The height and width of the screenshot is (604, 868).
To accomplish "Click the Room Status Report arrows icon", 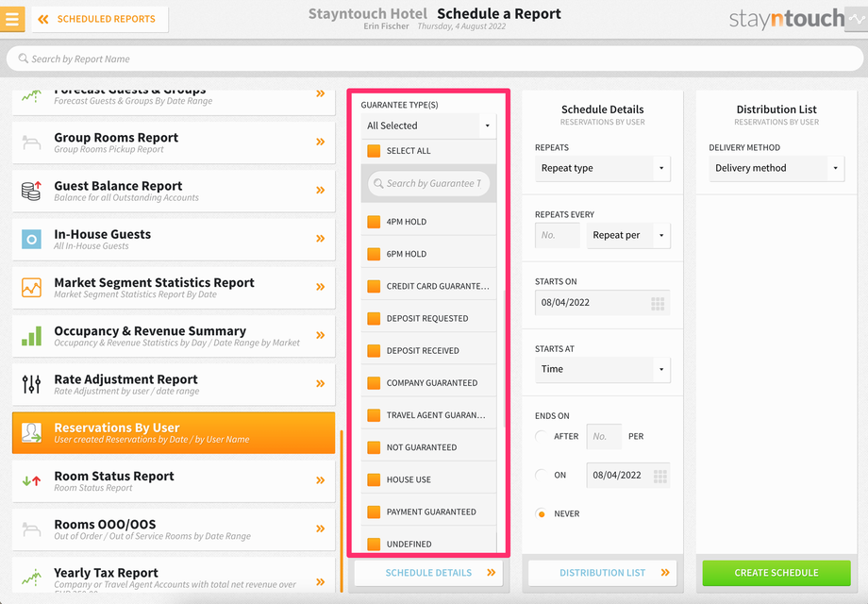I will click(31, 480).
